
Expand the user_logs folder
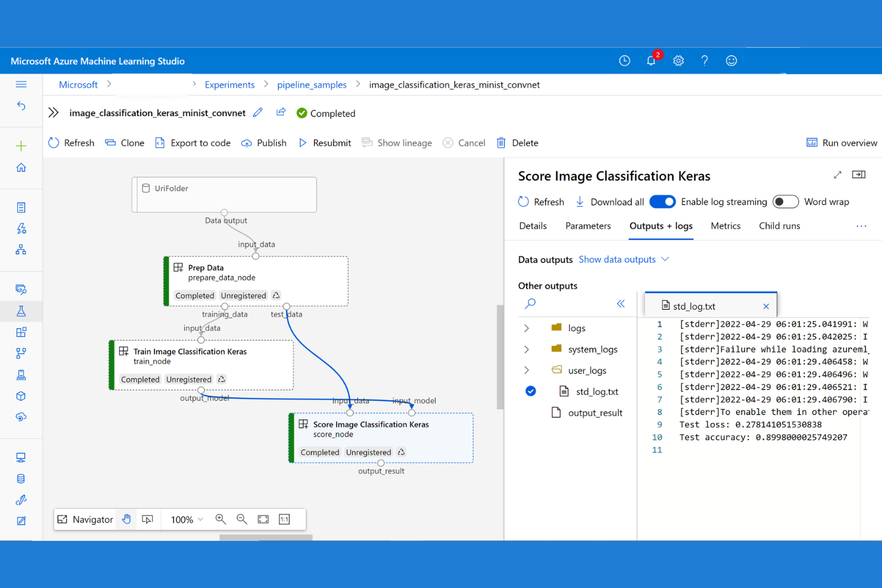[x=526, y=371]
